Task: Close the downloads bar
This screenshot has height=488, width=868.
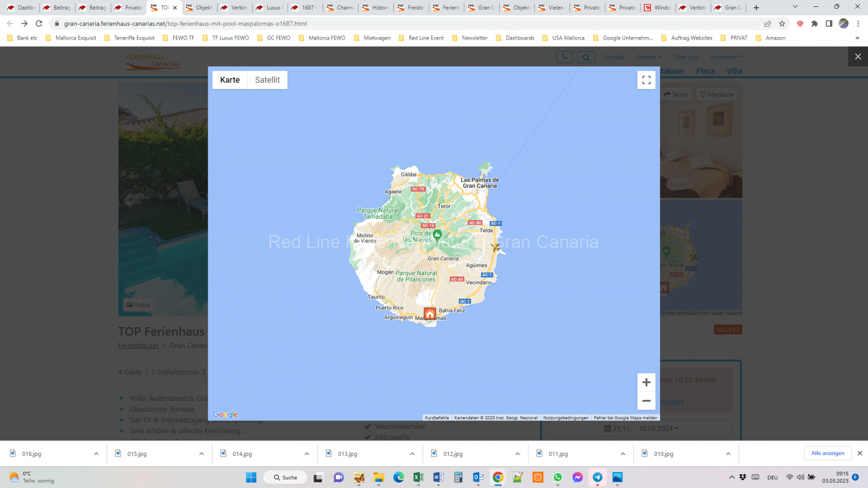Action: [x=860, y=453]
